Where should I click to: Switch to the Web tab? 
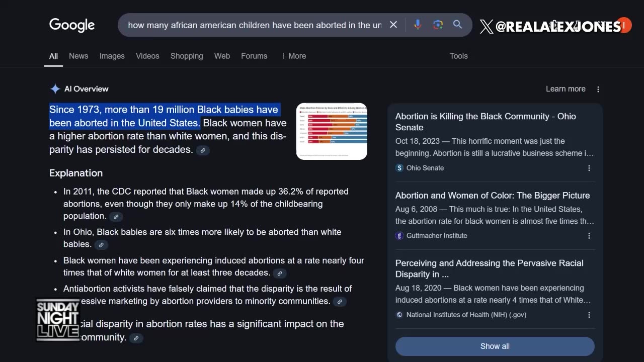[x=222, y=56]
